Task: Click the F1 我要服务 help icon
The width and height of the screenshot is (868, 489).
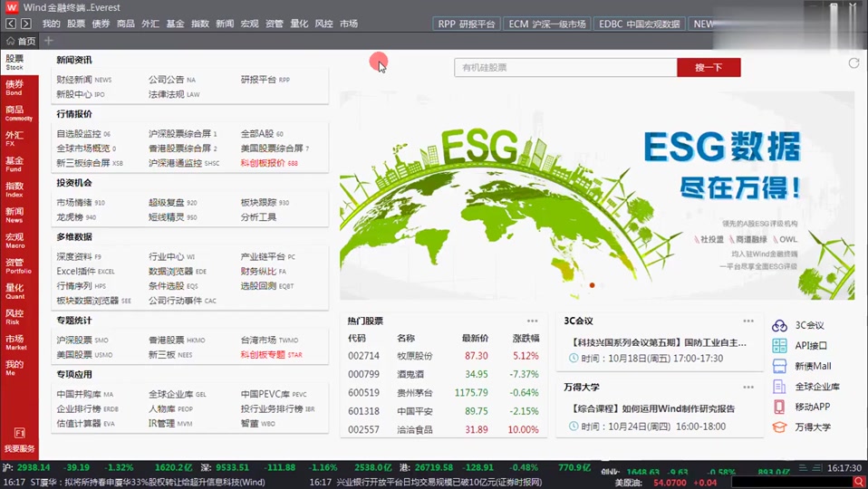Action: pos(19,439)
